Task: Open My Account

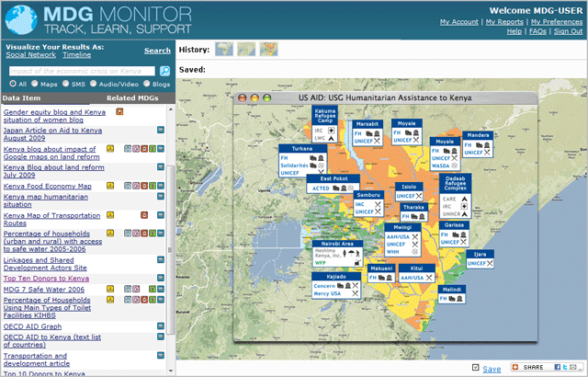Action: pos(459,22)
